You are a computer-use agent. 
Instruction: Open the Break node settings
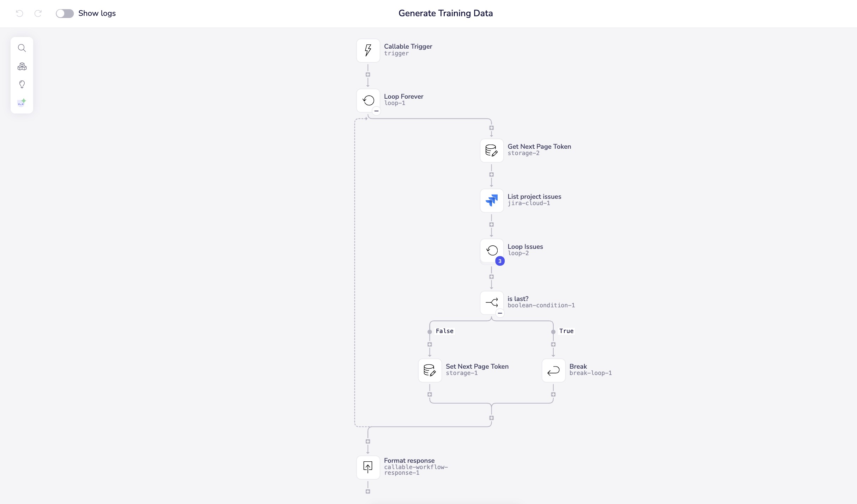click(553, 370)
